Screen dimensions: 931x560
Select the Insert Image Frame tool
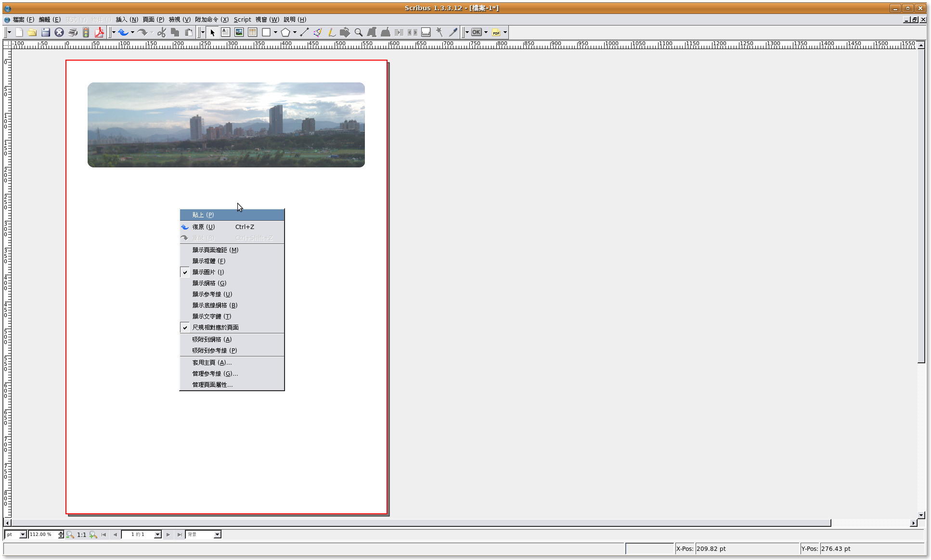(x=239, y=32)
